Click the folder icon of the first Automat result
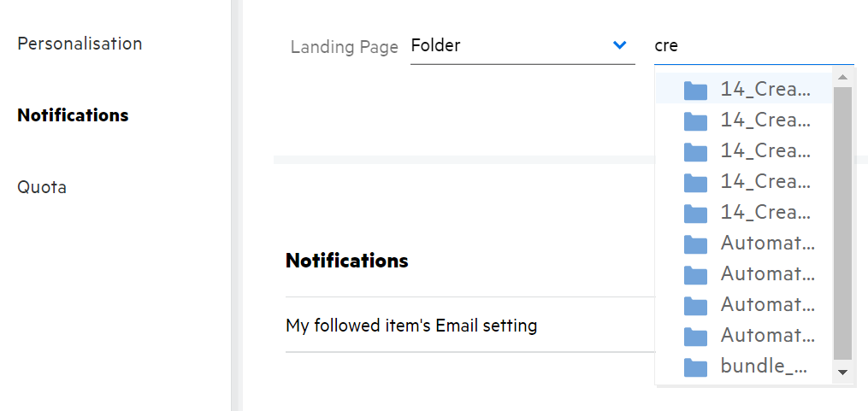Screen dimensions: 868x411 695,244
